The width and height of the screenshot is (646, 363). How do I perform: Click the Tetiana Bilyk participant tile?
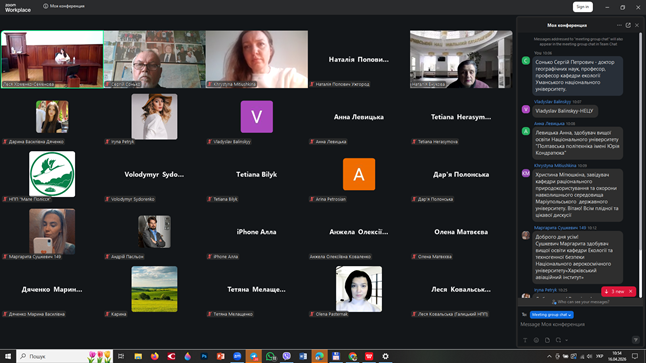click(257, 174)
